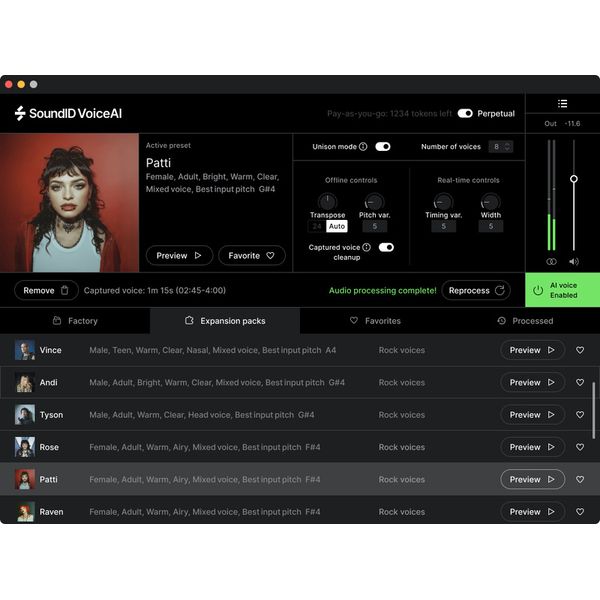Screen dimensions: 600x600
Task: Click the Timing var. value field
Action: (443, 226)
